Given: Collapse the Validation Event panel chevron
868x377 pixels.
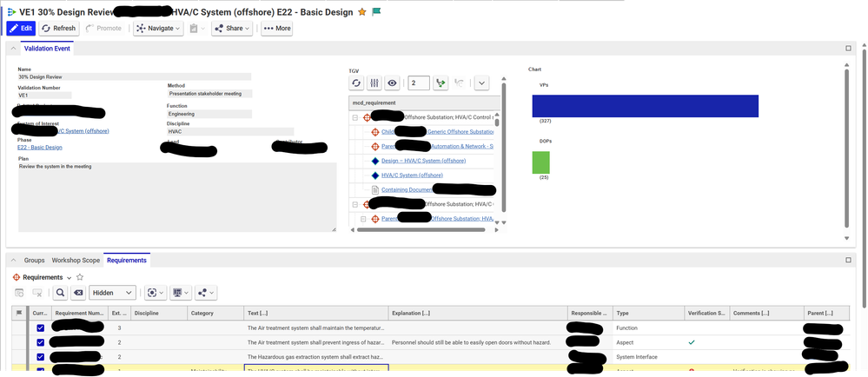Looking at the screenshot, I should pyautogui.click(x=12, y=49).
